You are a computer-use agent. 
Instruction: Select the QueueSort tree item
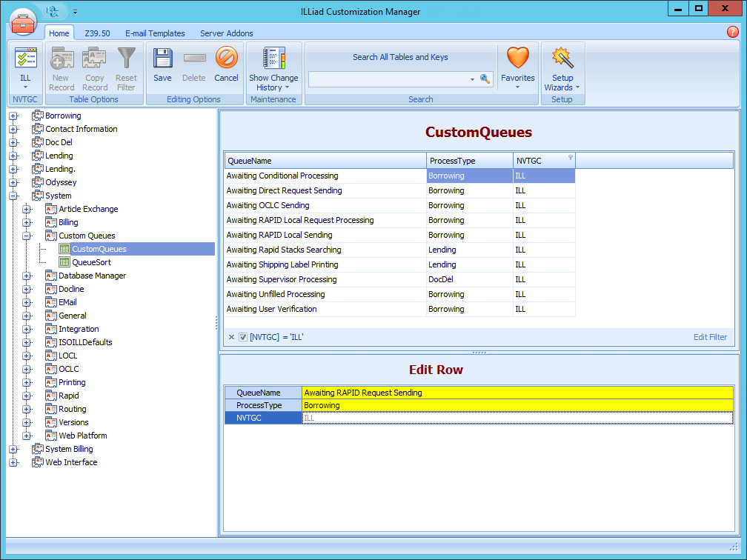[x=92, y=262]
